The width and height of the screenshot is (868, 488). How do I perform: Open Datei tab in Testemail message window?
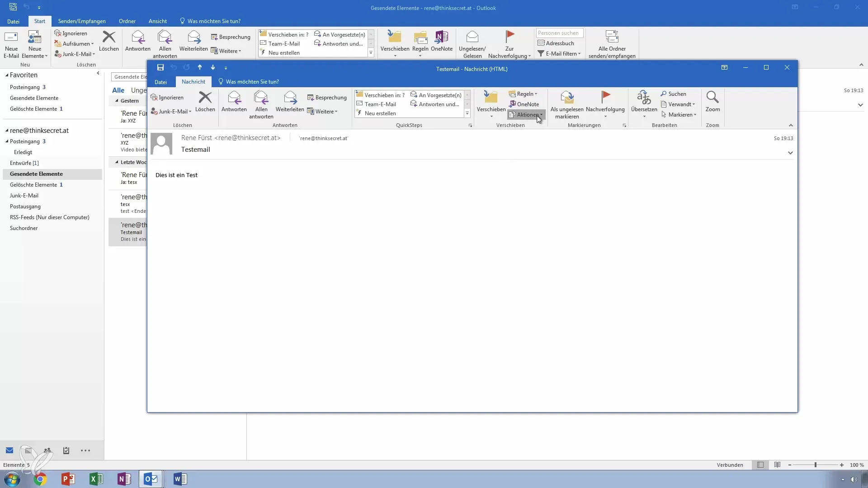click(x=160, y=82)
